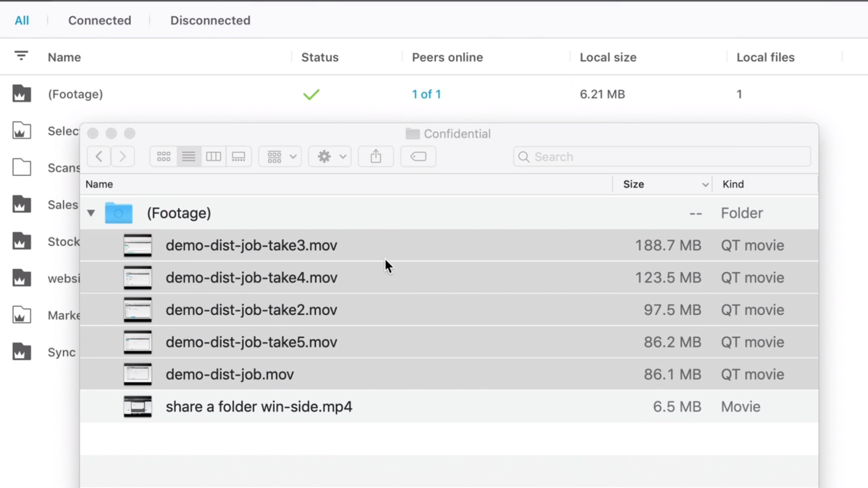Open the group-by arrangement dropdown
Image resolution: width=868 pixels, height=488 pixels.
pyautogui.click(x=280, y=157)
